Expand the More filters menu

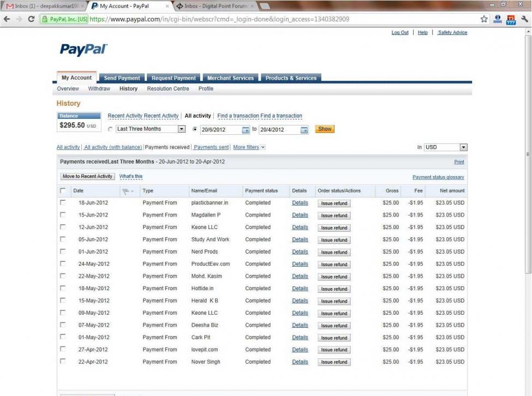click(249, 147)
